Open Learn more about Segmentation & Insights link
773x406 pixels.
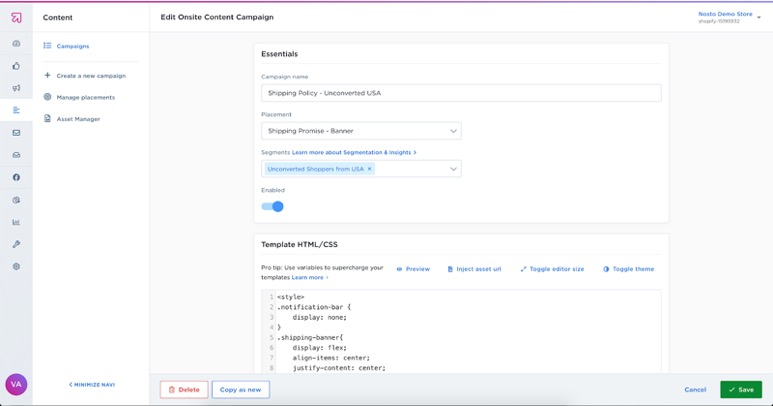[354, 152]
